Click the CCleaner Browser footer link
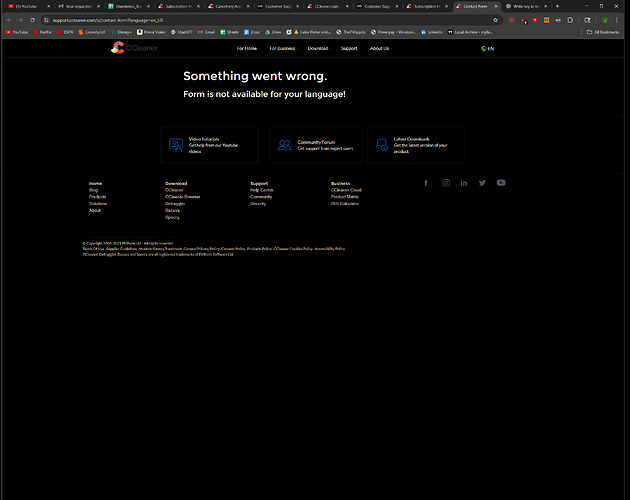 tap(182, 197)
